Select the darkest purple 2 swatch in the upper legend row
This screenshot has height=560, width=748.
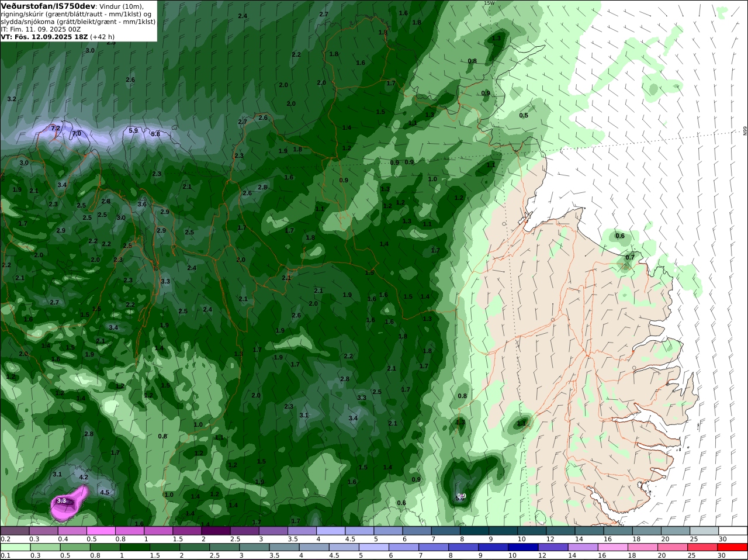click(x=216, y=531)
